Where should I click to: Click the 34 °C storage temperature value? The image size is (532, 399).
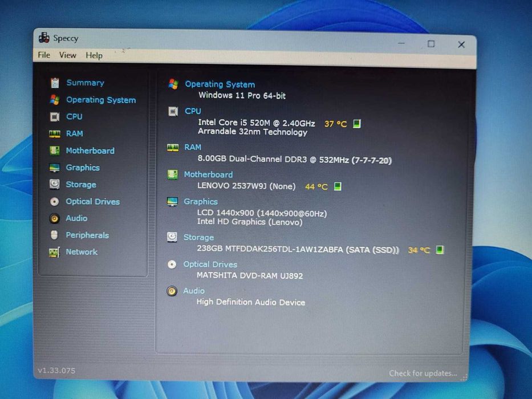coord(419,250)
